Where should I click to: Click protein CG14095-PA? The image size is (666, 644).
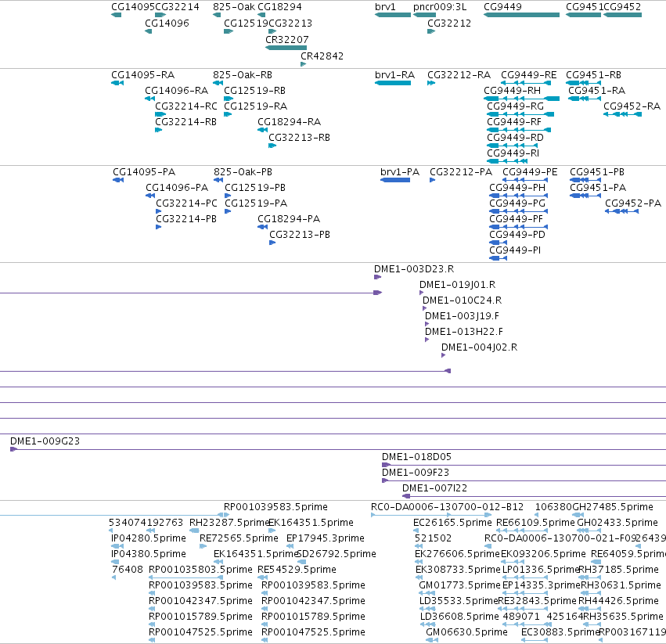(x=144, y=172)
